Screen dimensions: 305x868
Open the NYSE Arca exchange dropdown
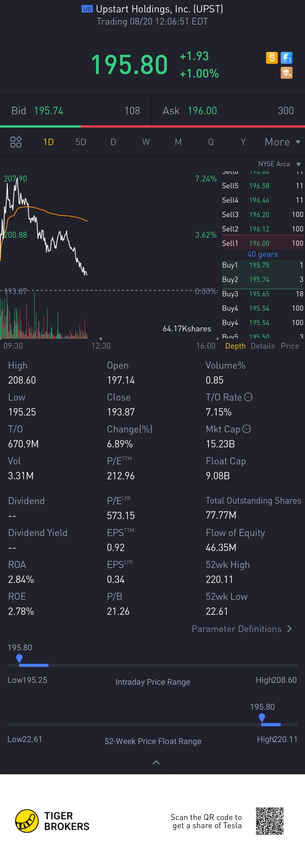[x=279, y=164]
